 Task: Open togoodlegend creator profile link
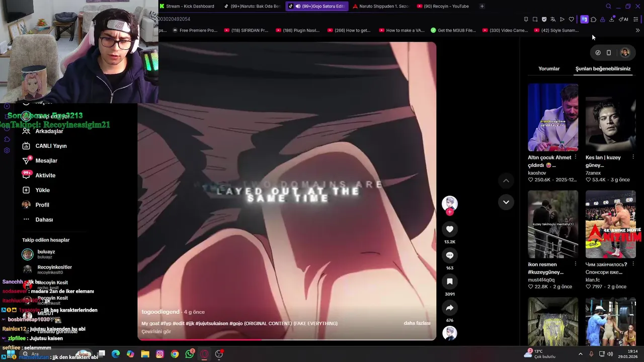[160, 312]
